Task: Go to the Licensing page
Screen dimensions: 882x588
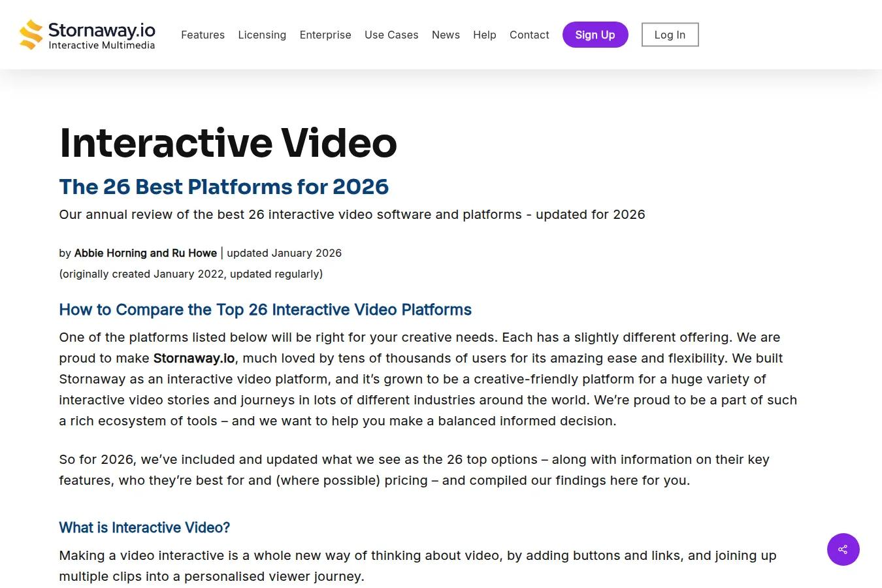Action: pyautogui.click(x=262, y=35)
